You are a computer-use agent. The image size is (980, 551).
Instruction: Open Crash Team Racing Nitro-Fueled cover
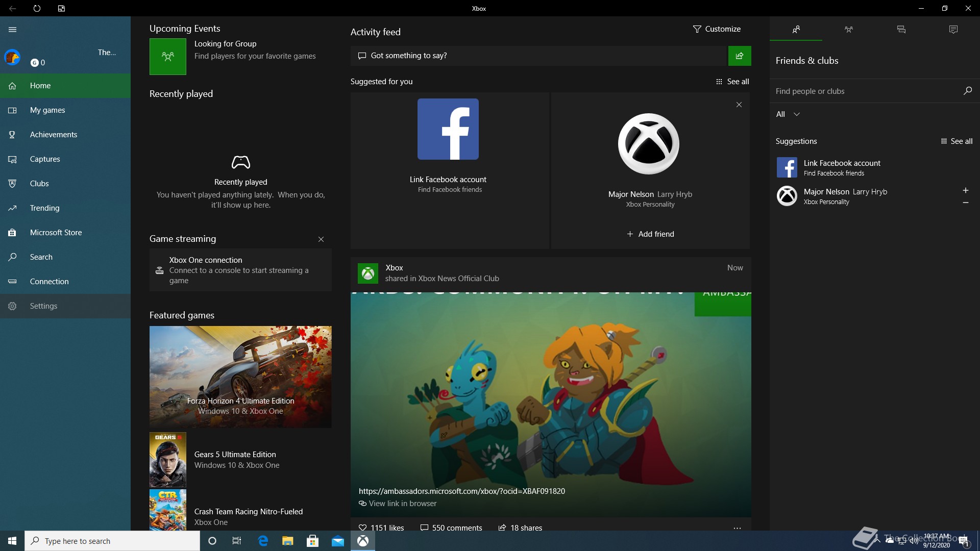pos(168,510)
